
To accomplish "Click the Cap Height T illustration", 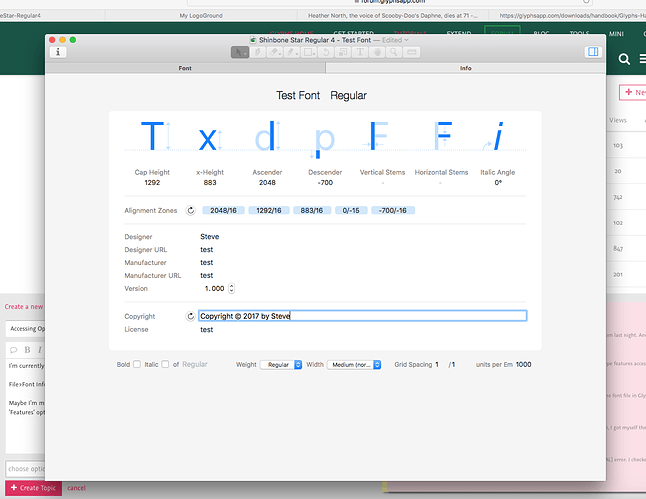I will (152, 136).
